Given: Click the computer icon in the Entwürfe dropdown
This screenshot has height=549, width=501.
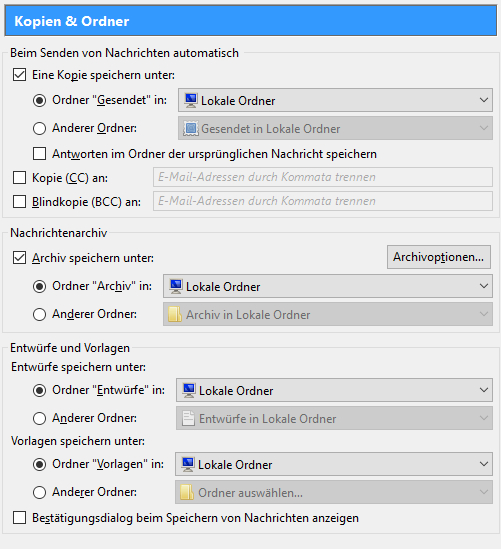Looking at the screenshot, I should pyautogui.click(x=189, y=390).
